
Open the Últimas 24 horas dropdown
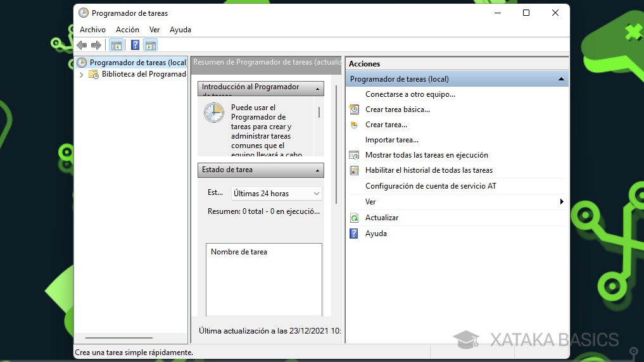(x=277, y=194)
